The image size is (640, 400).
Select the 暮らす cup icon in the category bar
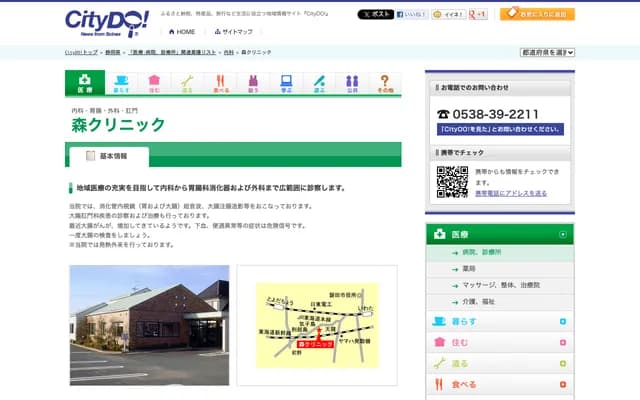[121, 83]
